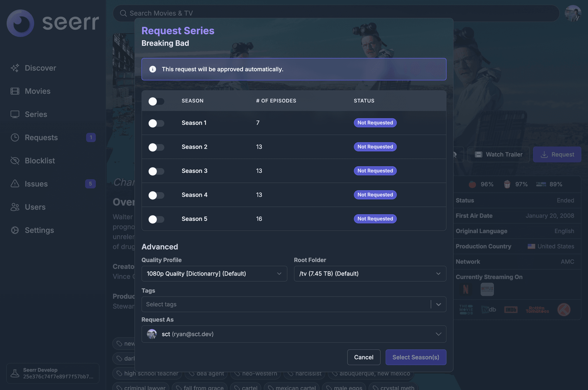Click the Seerr logo icon

point(20,23)
